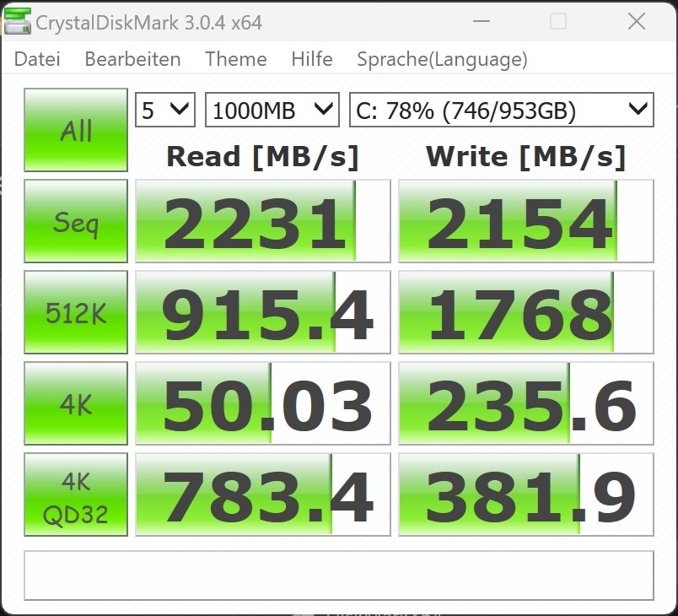This screenshot has height=616, width=678.
Task: Minimize the CrystalDiskMark window
Action: click(482, 21)
